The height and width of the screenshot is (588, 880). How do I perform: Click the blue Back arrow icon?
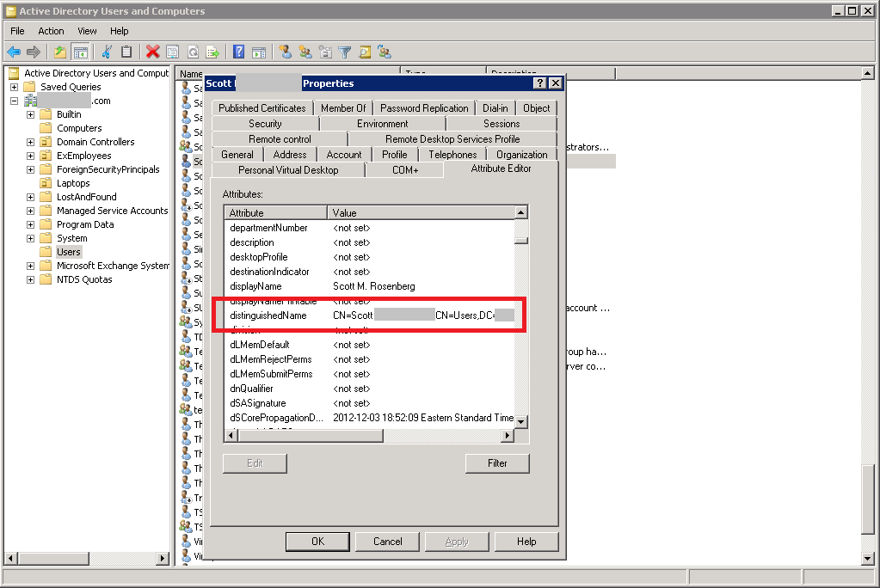tap(14, 52)
